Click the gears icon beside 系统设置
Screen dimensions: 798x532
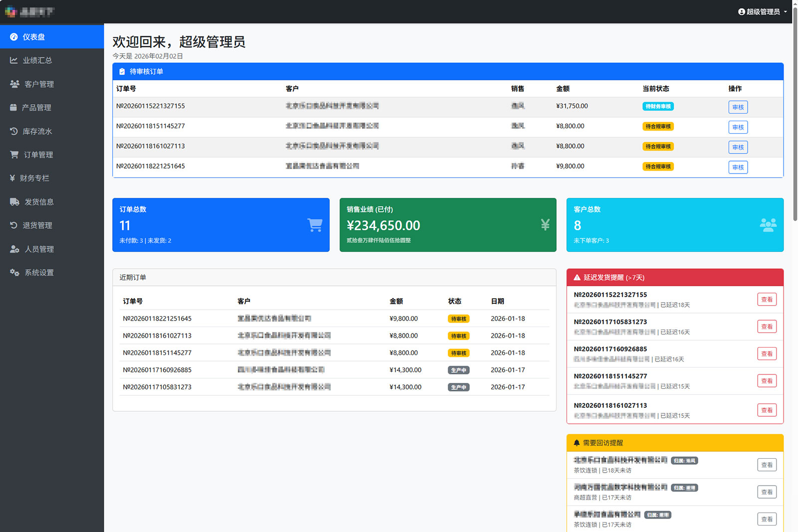(14, 273)
